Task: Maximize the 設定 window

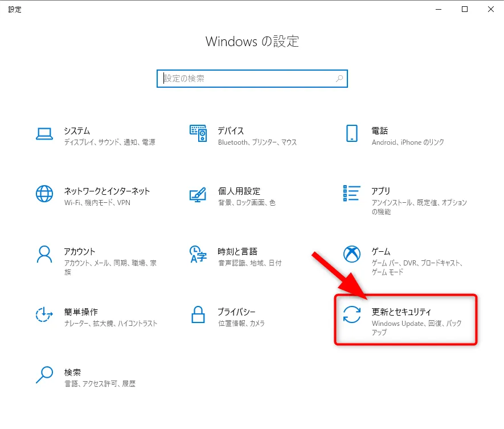Action: coord(465,9)
